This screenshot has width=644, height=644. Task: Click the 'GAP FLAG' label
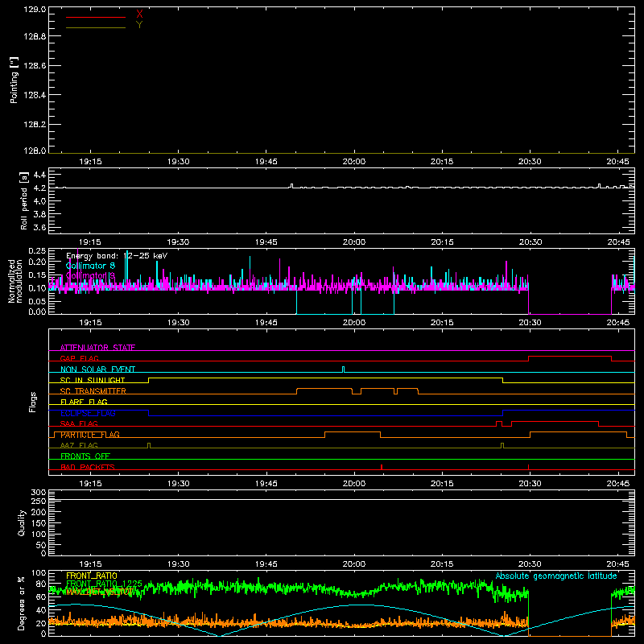[79, 358]
